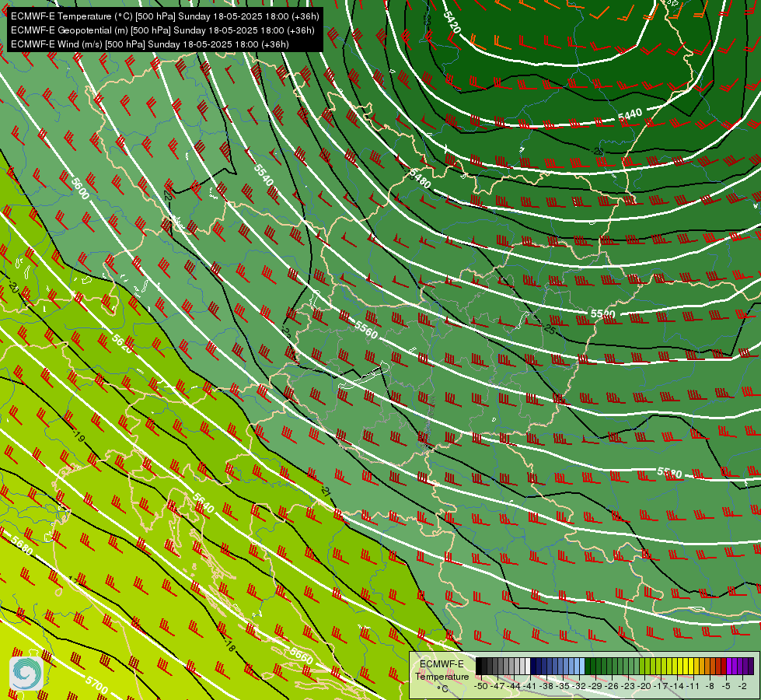761x700 pixels.
Task: Click the -14 legend scale value
Action: tap(677, 686)
